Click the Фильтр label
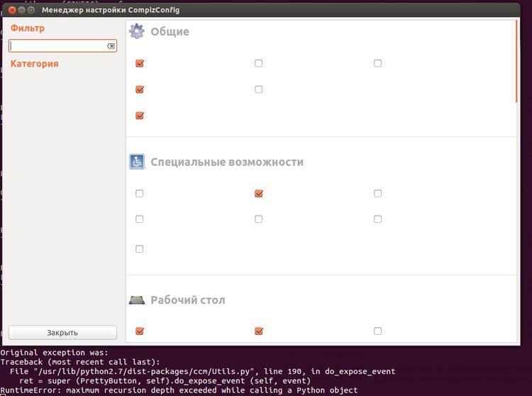This screenshot has width=532, height=396. pos(28,28)
